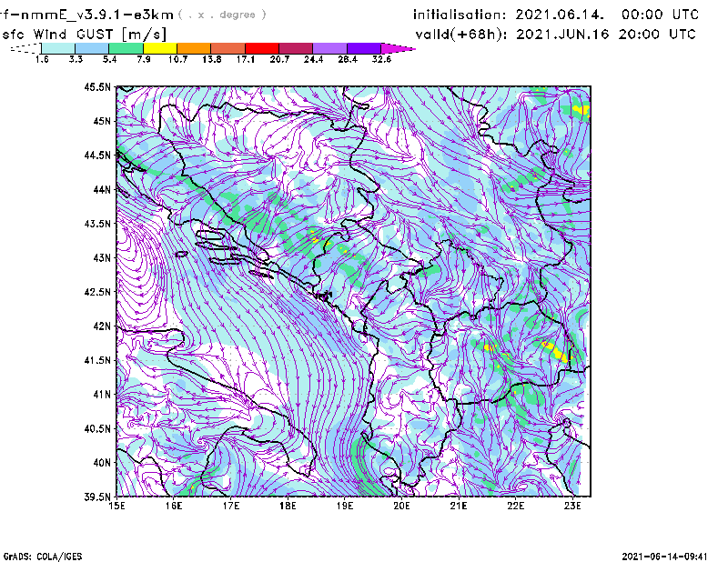
Task: Click the 42N latitude label
Action: click(x=102, y=326)
